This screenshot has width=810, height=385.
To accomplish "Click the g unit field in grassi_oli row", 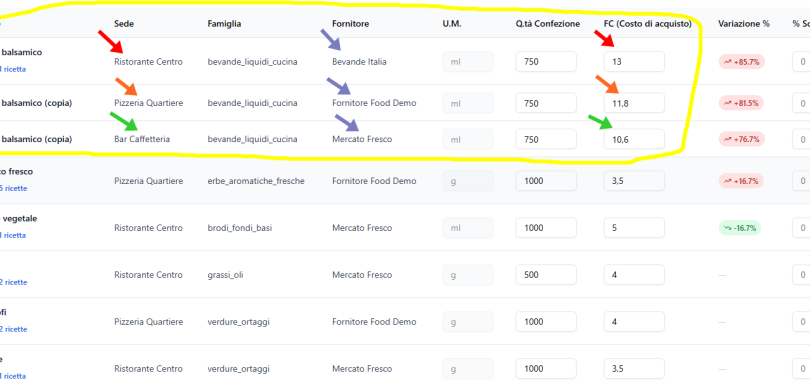I will (468, 275).
